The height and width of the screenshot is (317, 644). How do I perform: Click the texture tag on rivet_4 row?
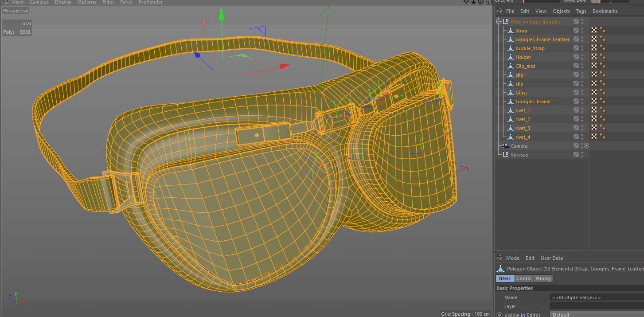tap(594, 137)
